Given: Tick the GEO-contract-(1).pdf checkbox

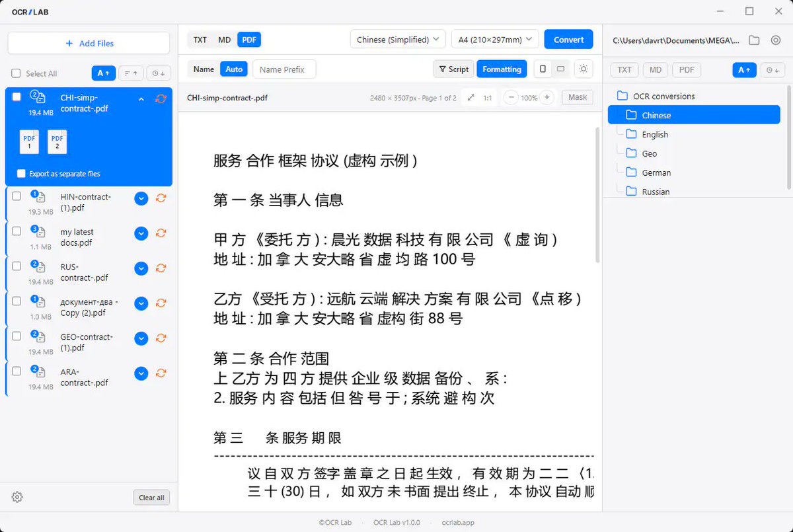Looking at the screenshot, I should click(x=17, y=336).
